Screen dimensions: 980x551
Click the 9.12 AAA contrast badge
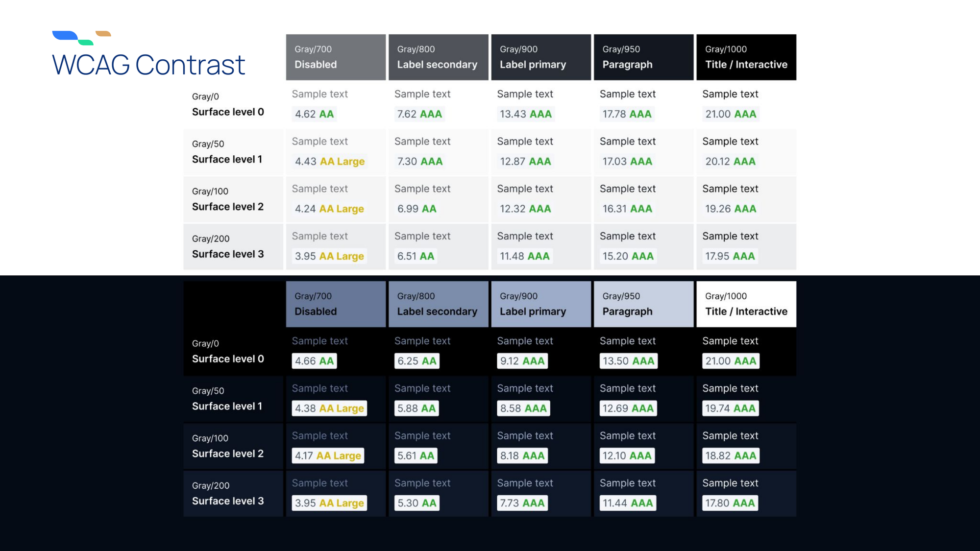(x=522, y=361)
